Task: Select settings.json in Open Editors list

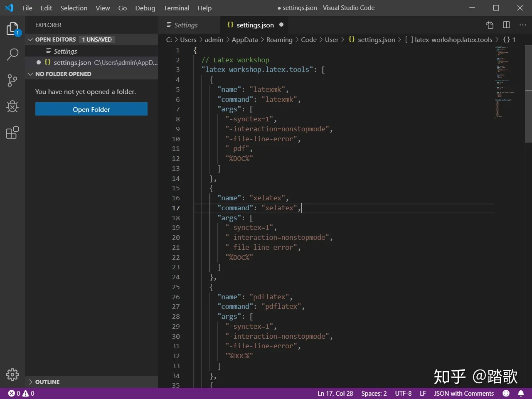Action: coord(72,62)
